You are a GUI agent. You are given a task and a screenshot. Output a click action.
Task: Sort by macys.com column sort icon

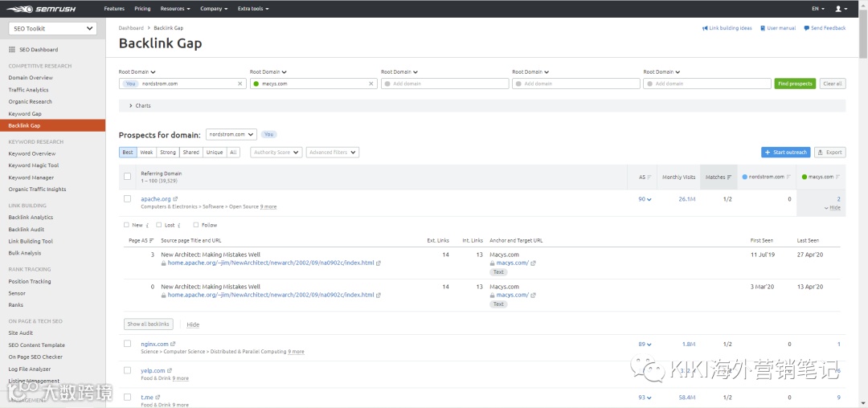[838, 177]
